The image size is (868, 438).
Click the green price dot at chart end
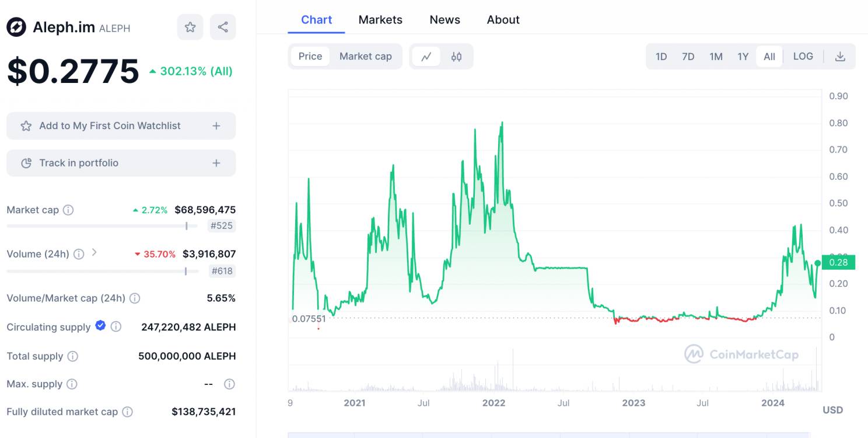click(818, 264)
